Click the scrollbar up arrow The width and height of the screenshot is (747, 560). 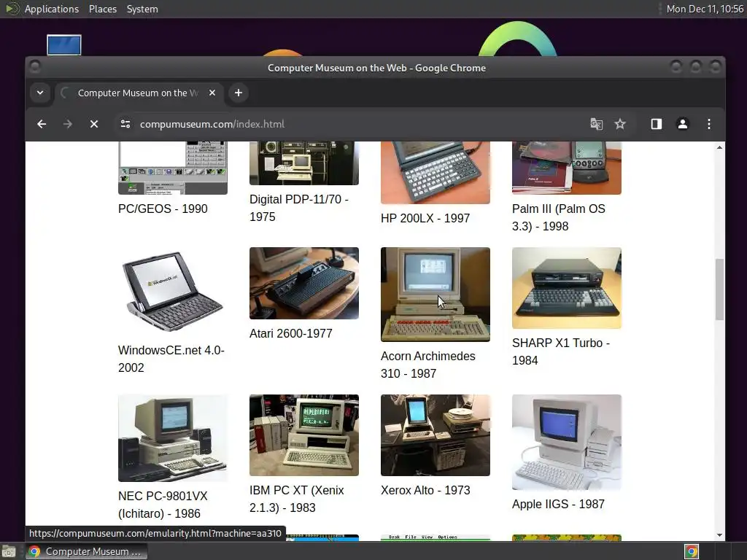719,147
